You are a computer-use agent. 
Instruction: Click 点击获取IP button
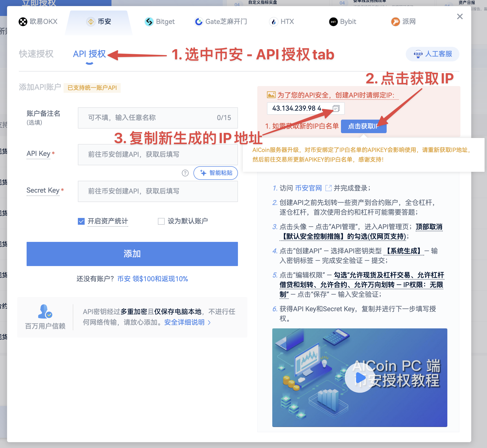pos(364,125)
